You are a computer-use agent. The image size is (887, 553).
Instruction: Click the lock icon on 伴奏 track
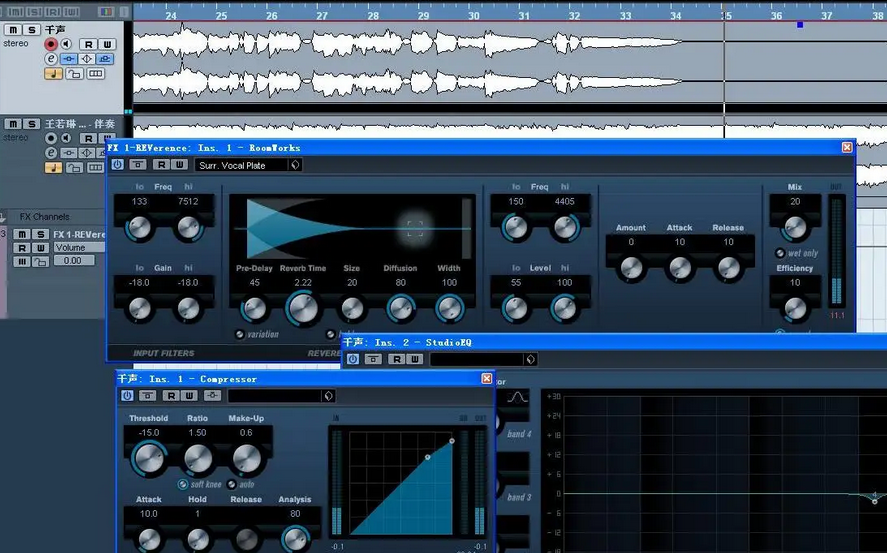pos(74,167)
